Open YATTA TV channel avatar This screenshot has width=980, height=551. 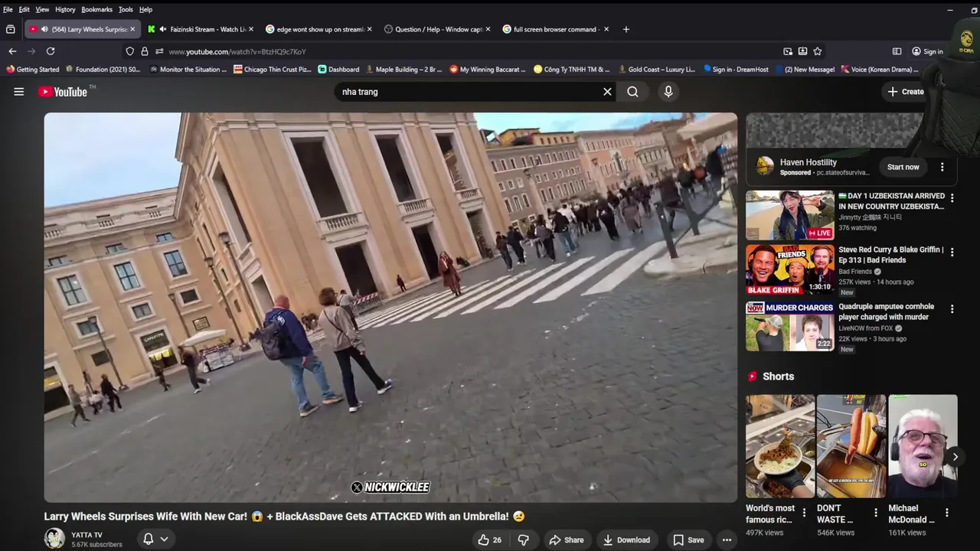(x=54, y=539)
